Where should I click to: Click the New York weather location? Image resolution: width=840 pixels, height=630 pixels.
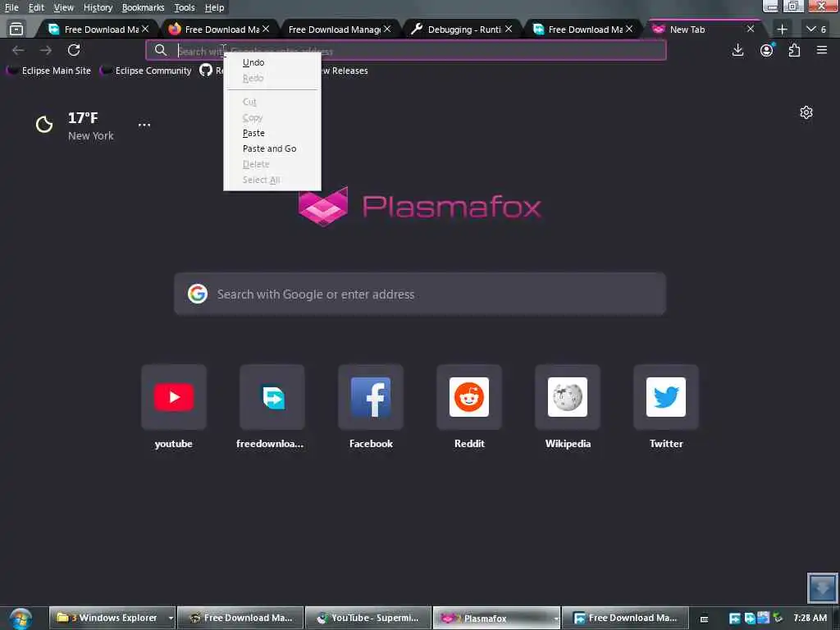click(x=90, y=136)
